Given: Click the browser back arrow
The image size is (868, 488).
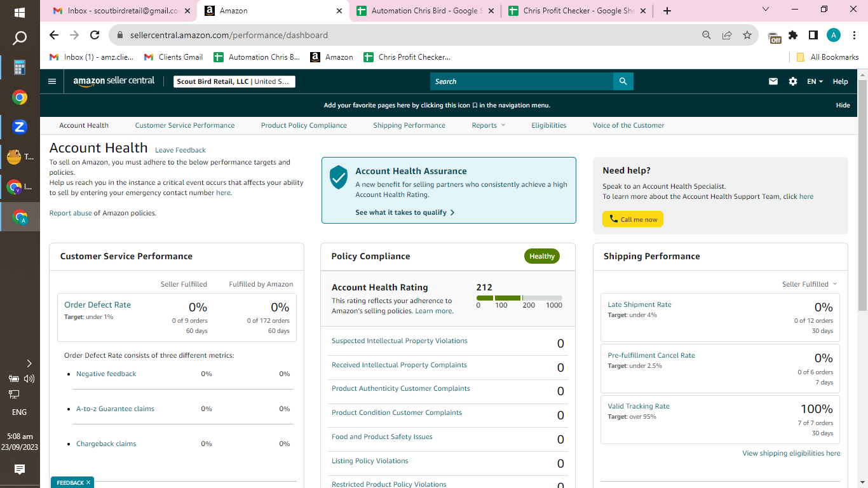Looking at the screenshot, I should click(54, 35).
